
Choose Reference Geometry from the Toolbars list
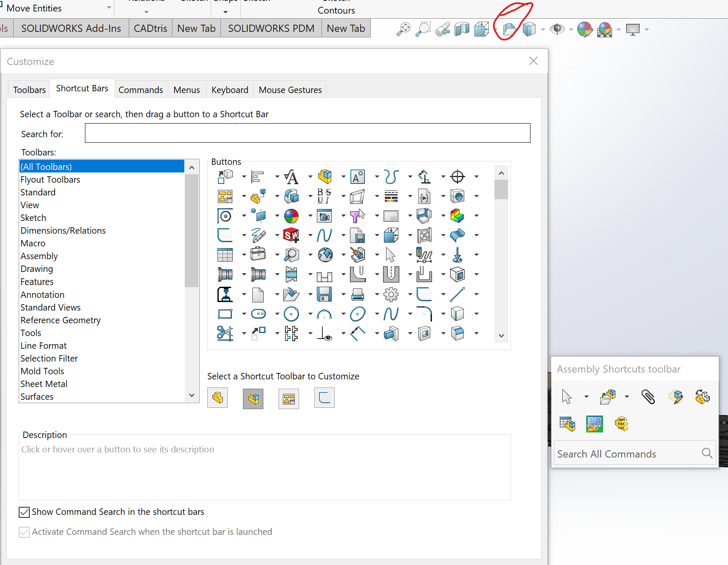click(61, 320)
